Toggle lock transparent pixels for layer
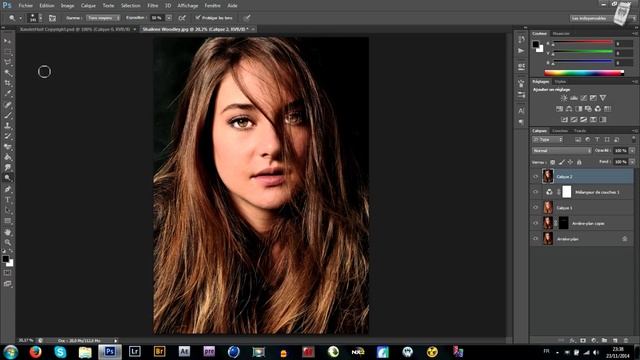Image resolution: width=640 pixels, height=360 pixels. (x=553, y=162)
